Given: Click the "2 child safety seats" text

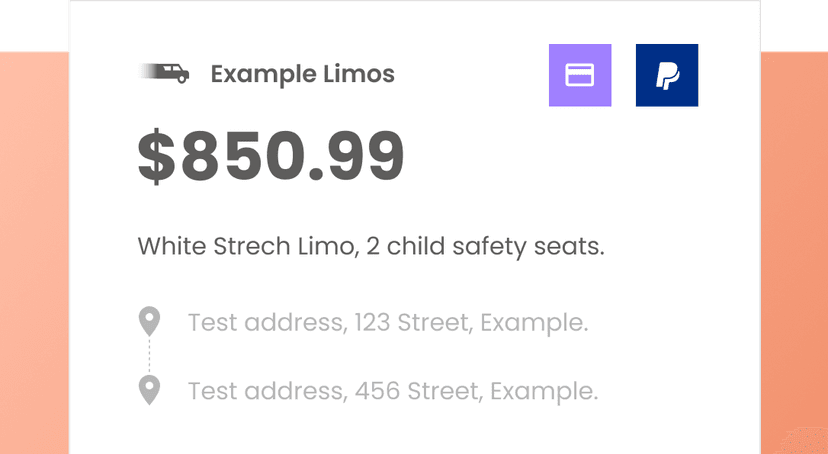Looking at the screenshot, I should click(485, 246).
